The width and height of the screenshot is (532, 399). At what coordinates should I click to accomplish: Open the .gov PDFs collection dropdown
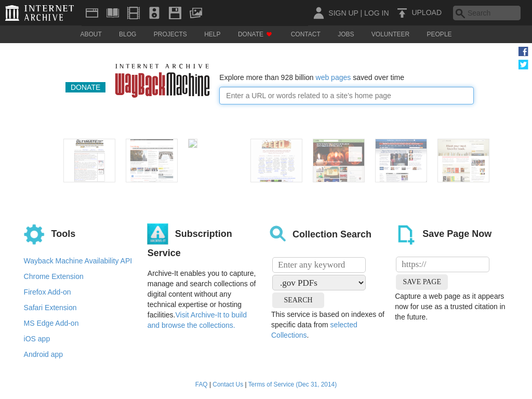[319, 283]
